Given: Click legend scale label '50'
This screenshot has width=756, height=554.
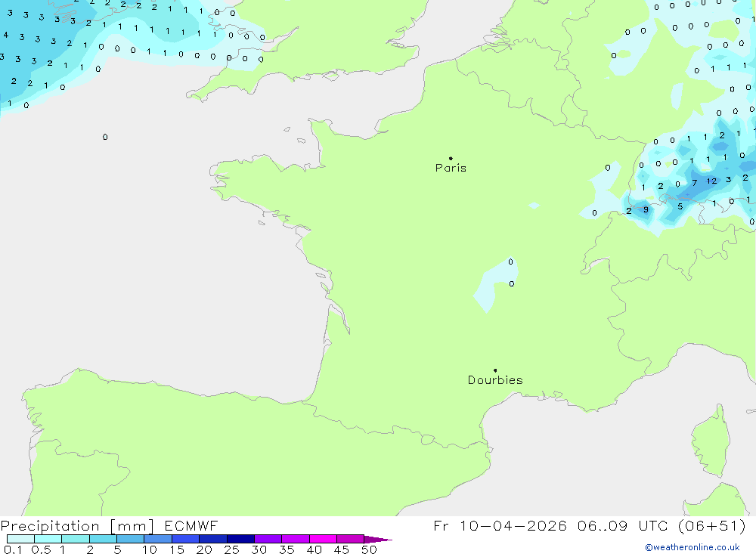Looking at the screenshot, I should coord(369,549).
